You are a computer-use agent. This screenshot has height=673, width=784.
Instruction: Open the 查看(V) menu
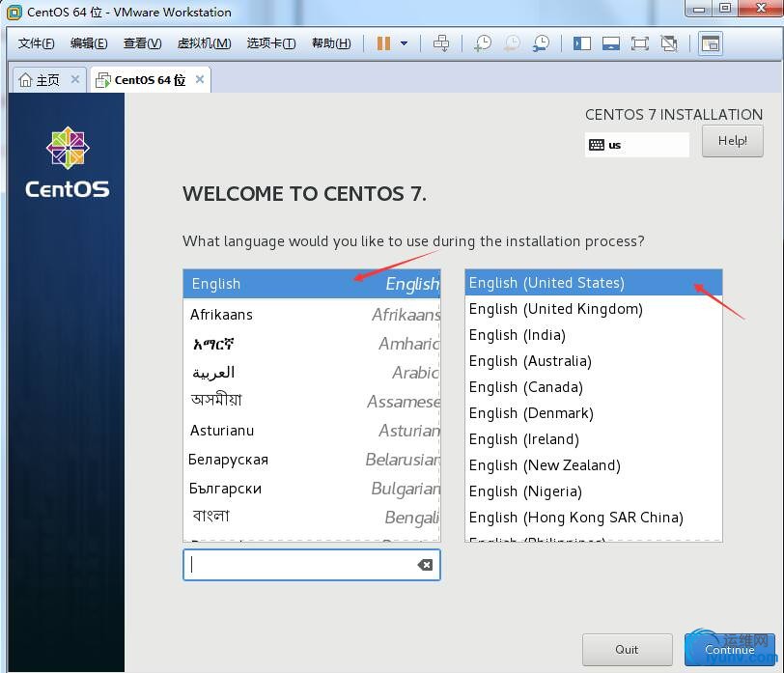pos(143,43)
